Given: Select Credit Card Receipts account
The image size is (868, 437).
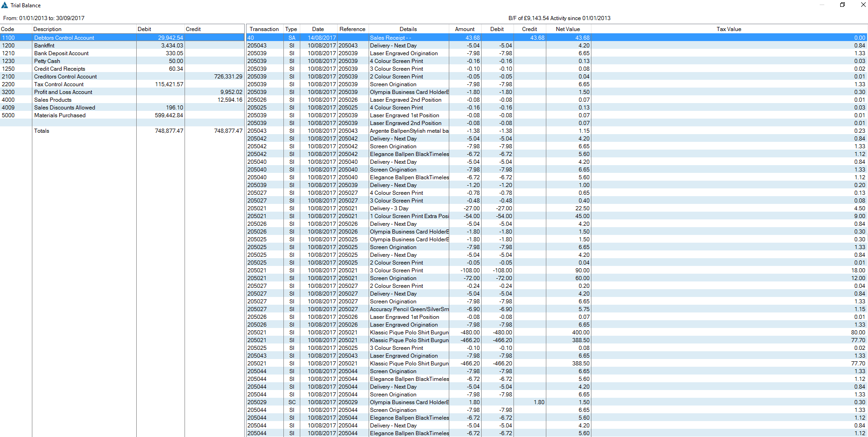Looking at the screenshot, I should pyautogui.click(x=122, y=69).
